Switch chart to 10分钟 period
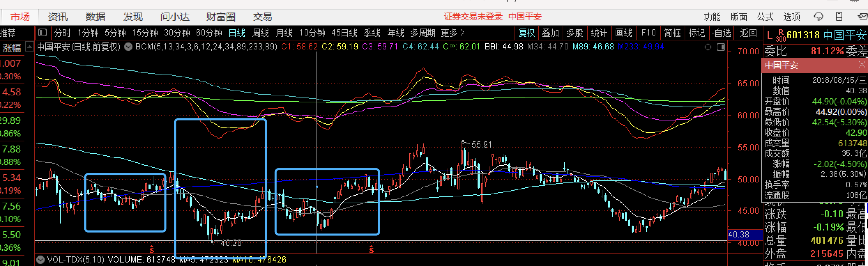Screen dimensions: 868x266 tap(312, 33)
